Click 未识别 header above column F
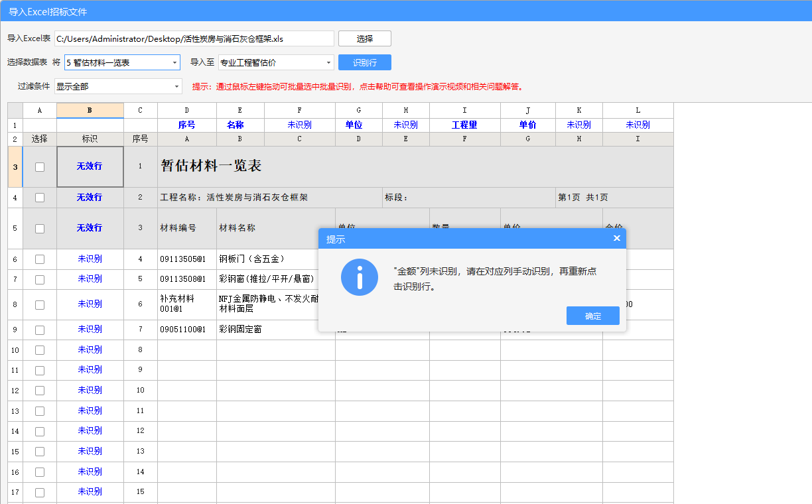Viewport: 812px width, 504px height. (299, 125)
